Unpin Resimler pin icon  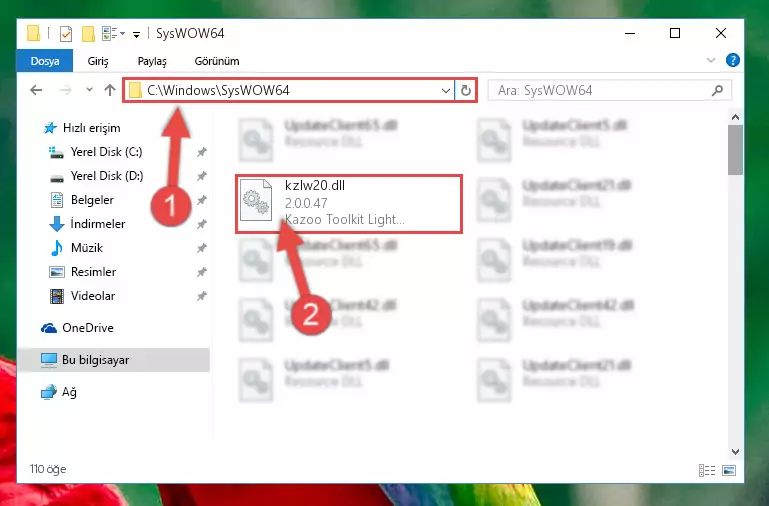coord(202,272)
